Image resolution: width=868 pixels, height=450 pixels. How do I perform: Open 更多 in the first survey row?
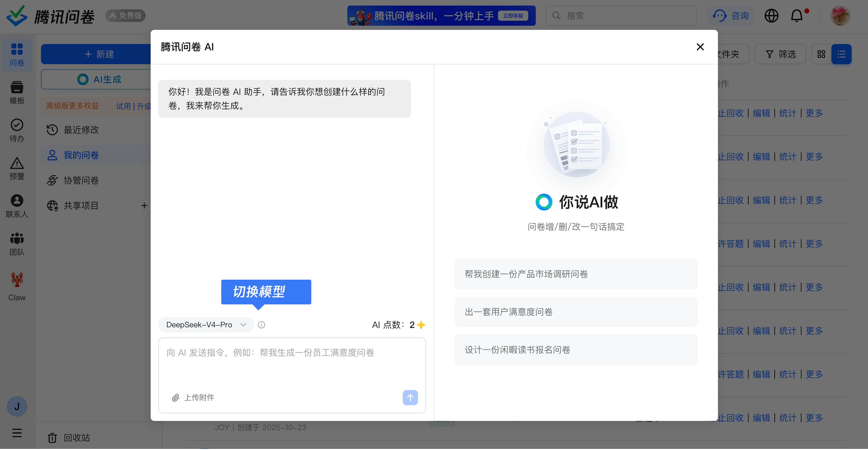[814, 113]
